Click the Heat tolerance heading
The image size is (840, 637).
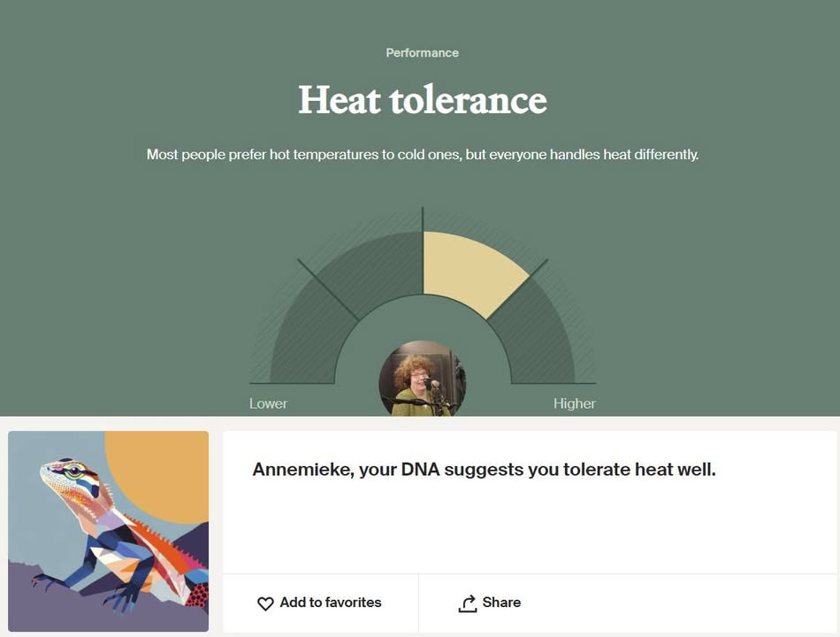coord(422,100)
